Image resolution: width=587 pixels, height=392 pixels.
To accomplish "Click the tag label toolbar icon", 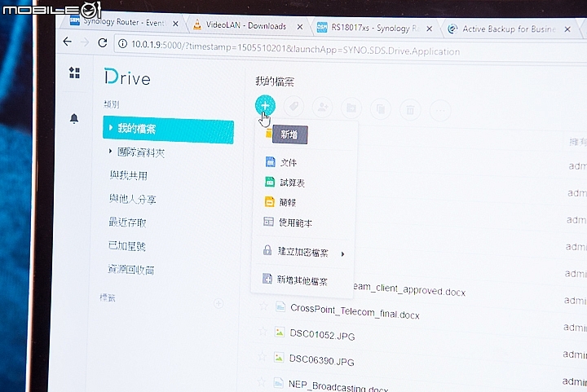I will [293, 107].
